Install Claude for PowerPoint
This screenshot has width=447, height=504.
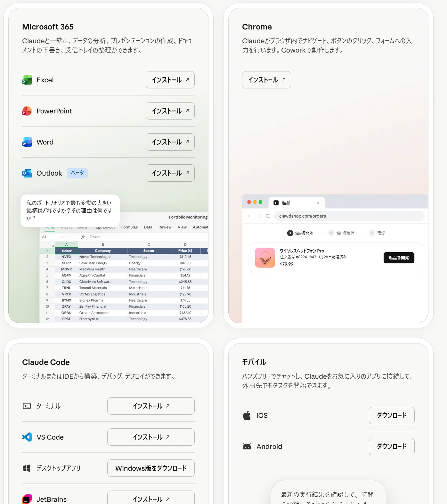pyautogui.click(x=170, y=111)
